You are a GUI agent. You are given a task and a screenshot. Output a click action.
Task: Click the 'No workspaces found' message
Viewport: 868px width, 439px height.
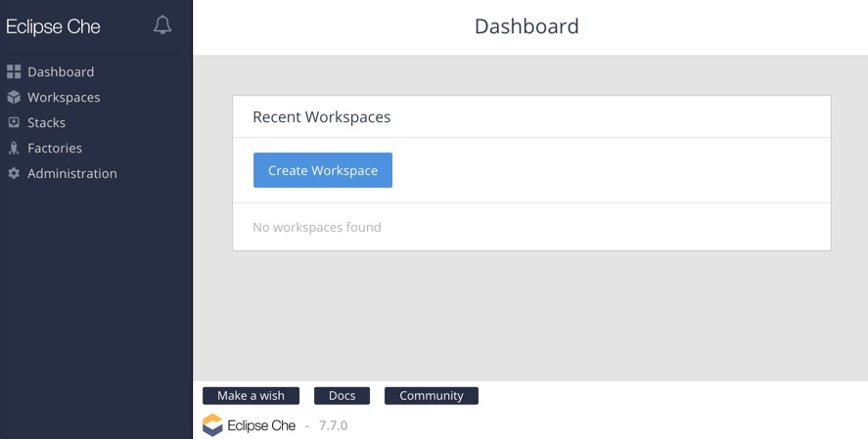click(x=317, y=227)
